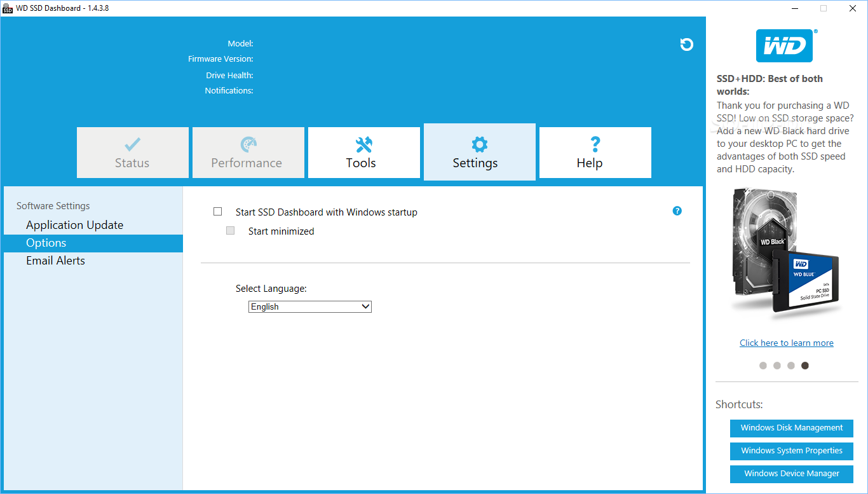The width and height of the screenshot is (868, 494).
Task: Open the Status tab
Action: pos(133,153)
